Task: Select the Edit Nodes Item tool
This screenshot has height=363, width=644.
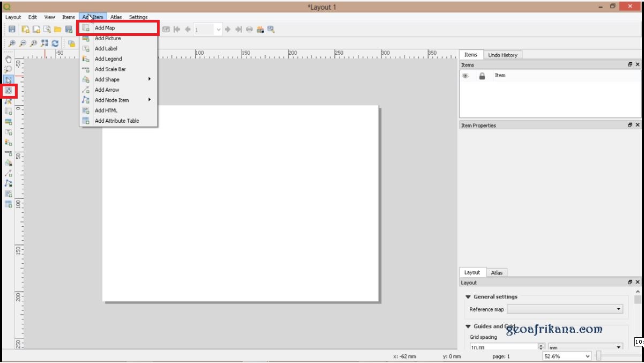Action: tap(9, 101)
